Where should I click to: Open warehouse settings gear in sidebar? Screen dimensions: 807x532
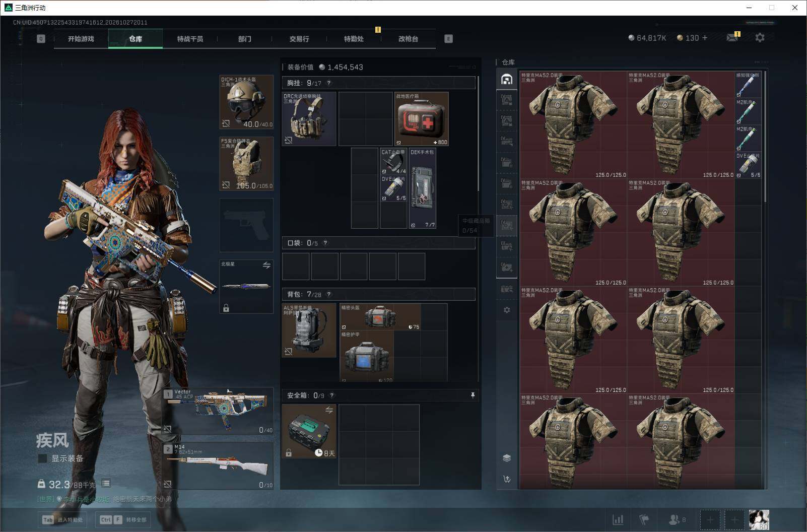click(x=507, y=310)
